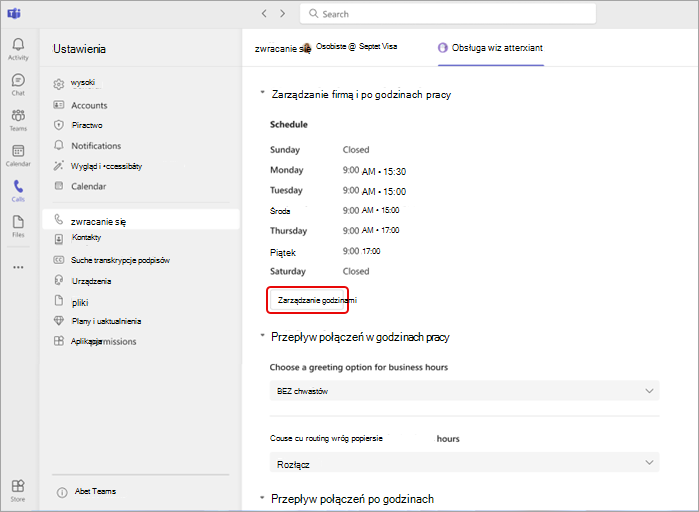
Task: Open the Calendar rail icon
Action: (18, 156)
